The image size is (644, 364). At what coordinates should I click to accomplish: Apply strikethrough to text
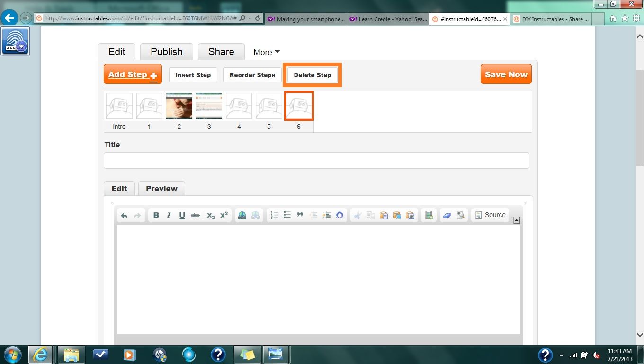point(196,215)
